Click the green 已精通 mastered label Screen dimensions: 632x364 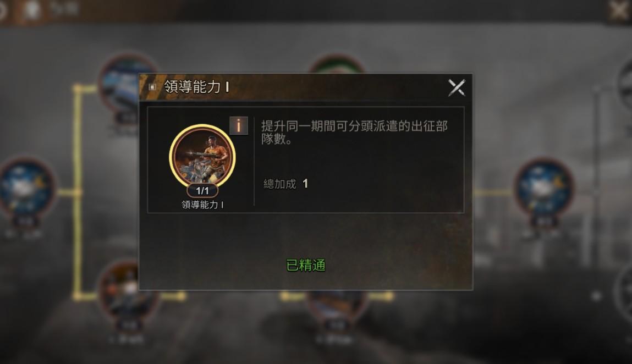tap(305, 265)
